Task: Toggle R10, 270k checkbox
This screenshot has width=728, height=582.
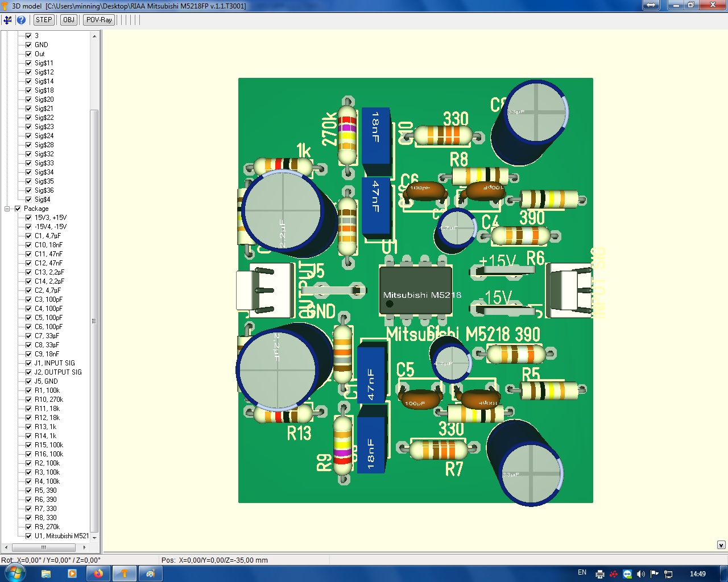Action: coord(28,400)
